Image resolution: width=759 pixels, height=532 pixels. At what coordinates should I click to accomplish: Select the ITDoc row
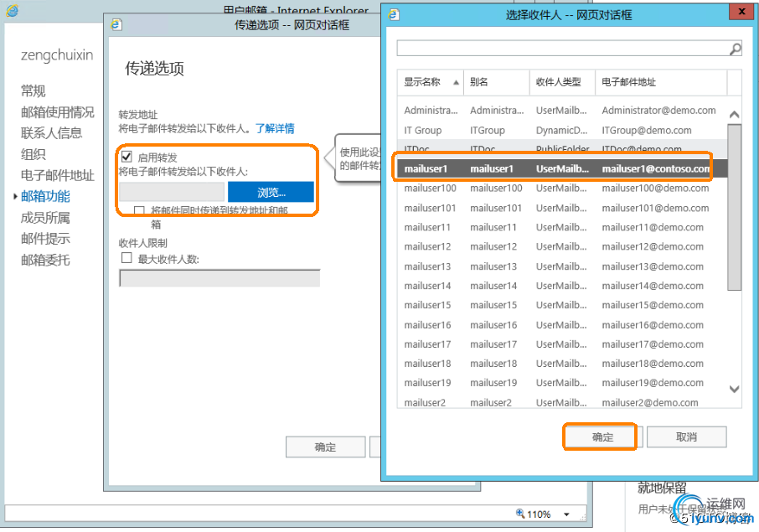pos(562,147)
